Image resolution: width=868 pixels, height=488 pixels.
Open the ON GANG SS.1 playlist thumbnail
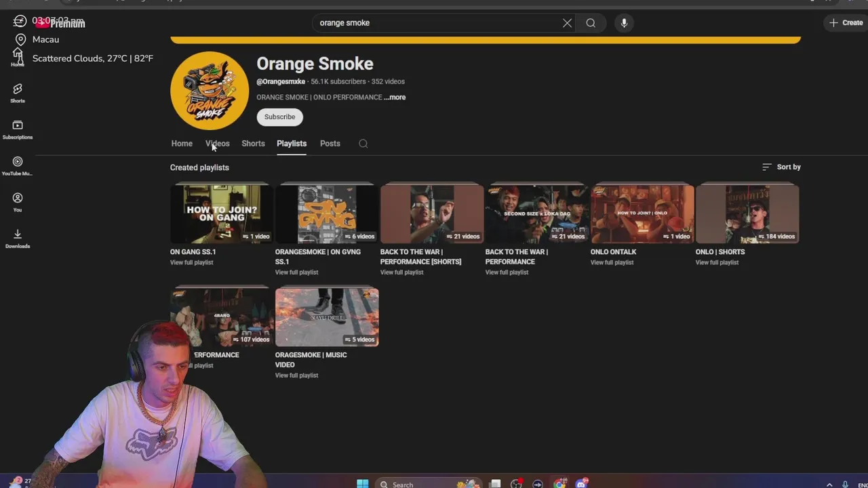coord(222,213)
